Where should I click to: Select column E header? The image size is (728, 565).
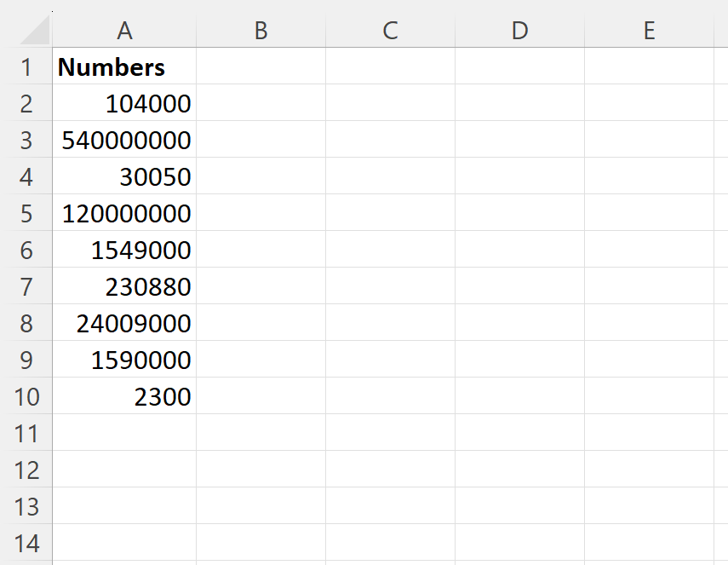(x=649, y=30)
